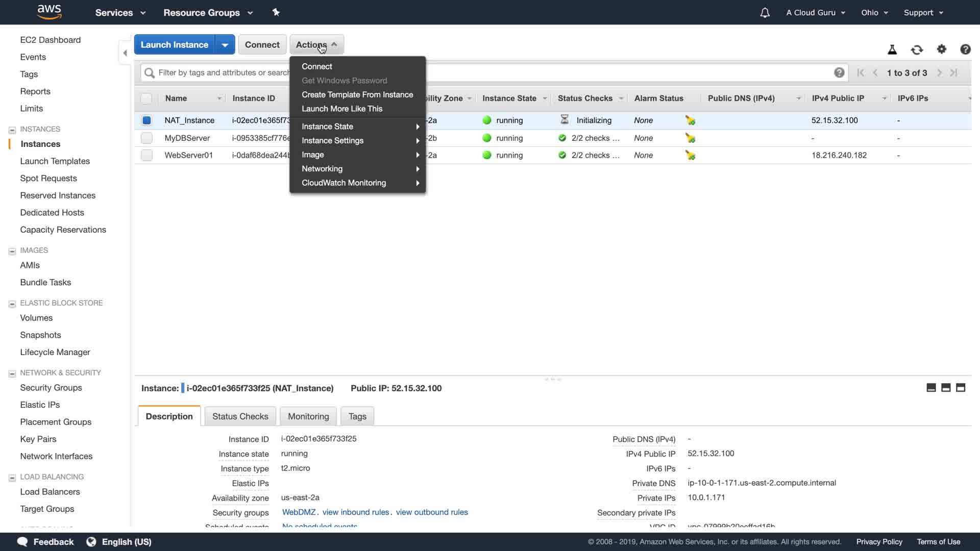980x551 pixels.
Task: Check the MyDBServer row checkbox
Action: tap(146, 138)
